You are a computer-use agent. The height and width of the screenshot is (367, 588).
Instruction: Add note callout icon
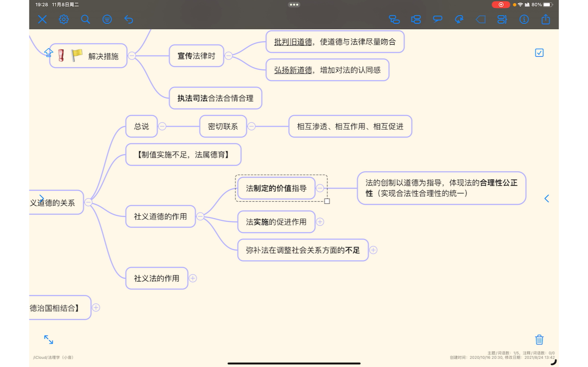(437, 19)
